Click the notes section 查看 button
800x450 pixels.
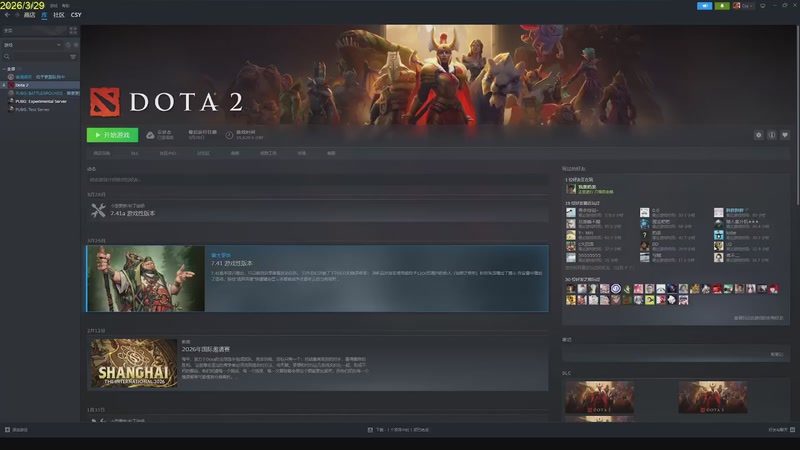coord(777,354)
